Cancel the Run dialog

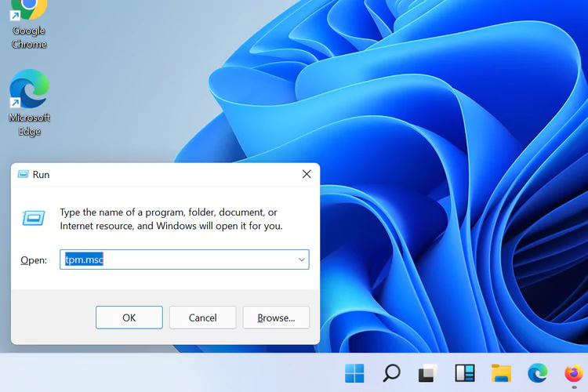tap(202, 318)
